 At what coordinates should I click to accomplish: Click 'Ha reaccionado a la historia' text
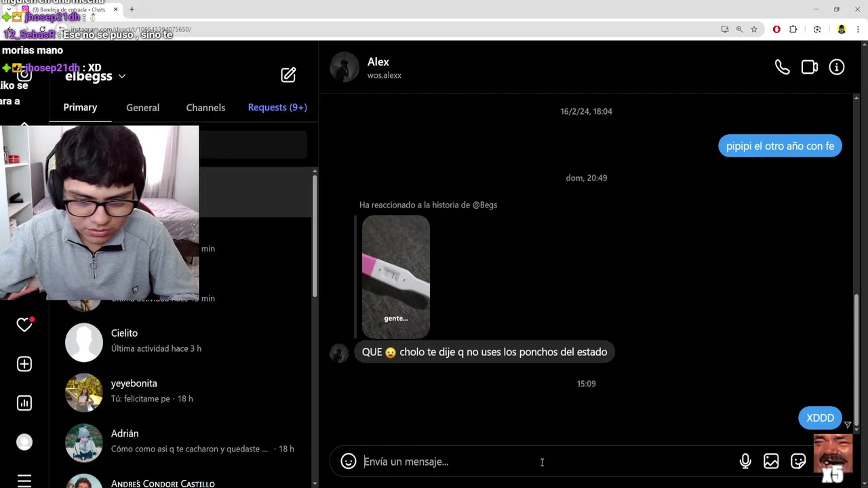click(428, 205)
